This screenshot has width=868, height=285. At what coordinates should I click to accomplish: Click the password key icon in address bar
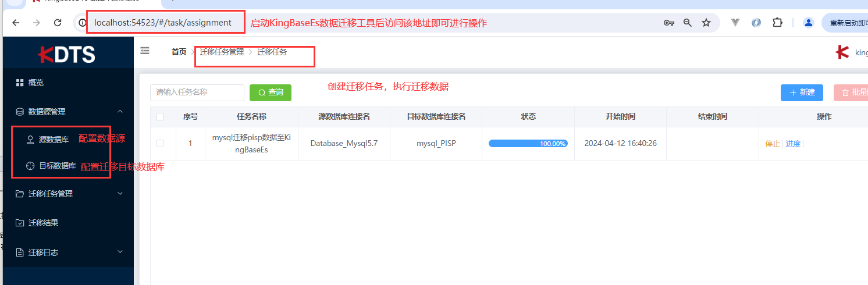669,23
